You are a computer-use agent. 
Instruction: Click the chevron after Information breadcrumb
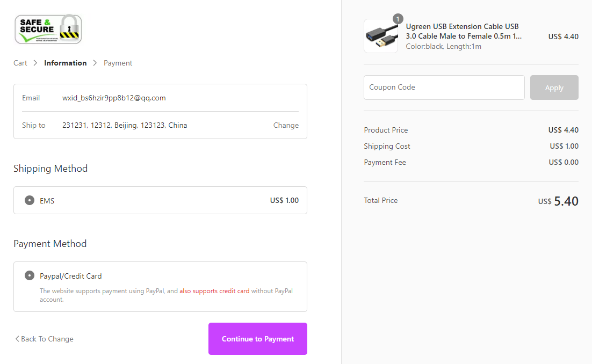[95, 63]
